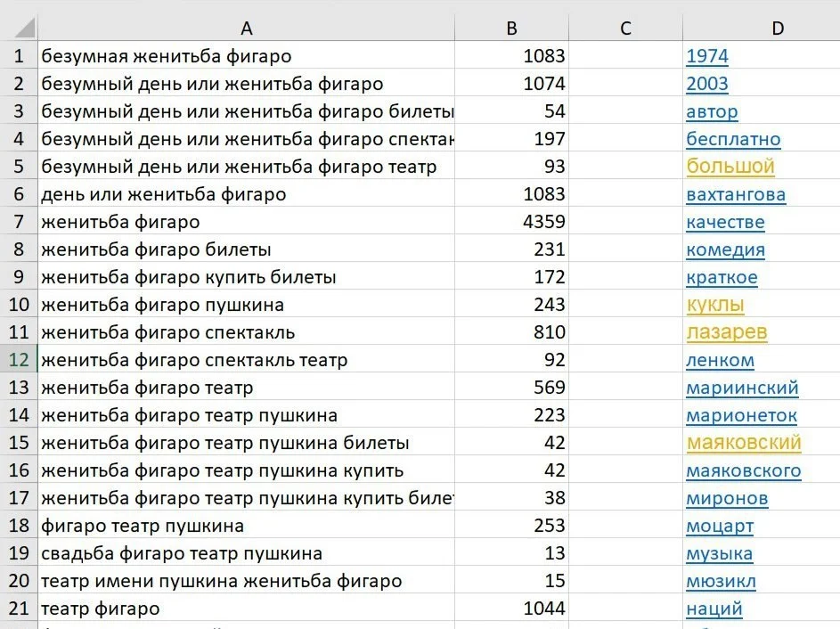Select empty cell C10
Screen dimensions: 840x629
coord(625,305)
